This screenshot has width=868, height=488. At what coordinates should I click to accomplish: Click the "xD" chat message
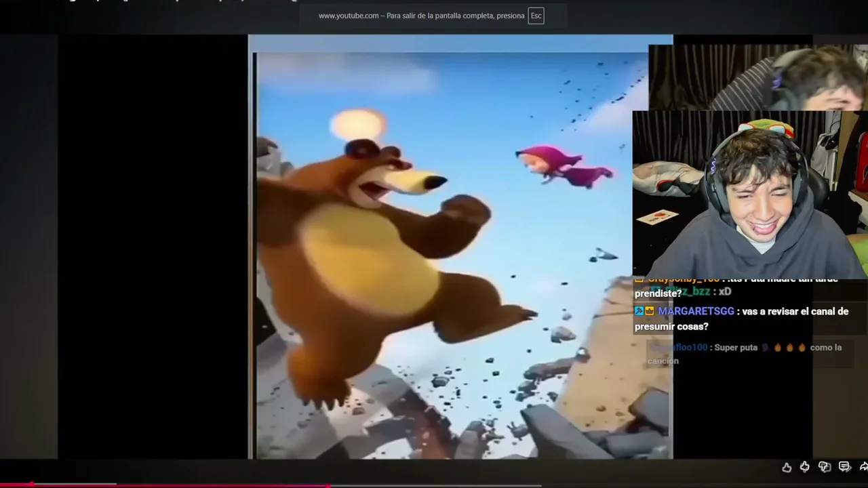pyautogui.click(x=725, y=291)
